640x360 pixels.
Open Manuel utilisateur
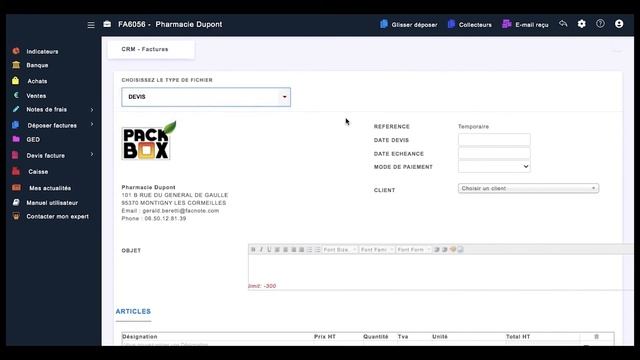coord(52,203)
